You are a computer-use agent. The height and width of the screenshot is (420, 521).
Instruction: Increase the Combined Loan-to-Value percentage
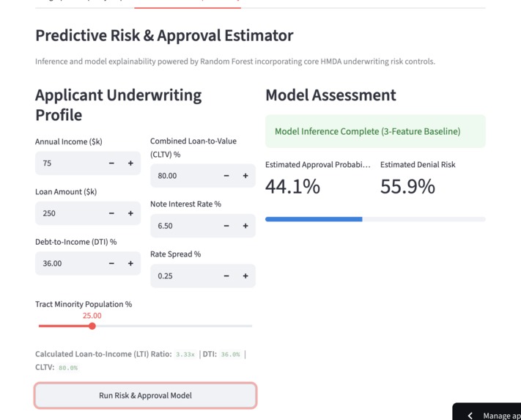pos(245,176)
